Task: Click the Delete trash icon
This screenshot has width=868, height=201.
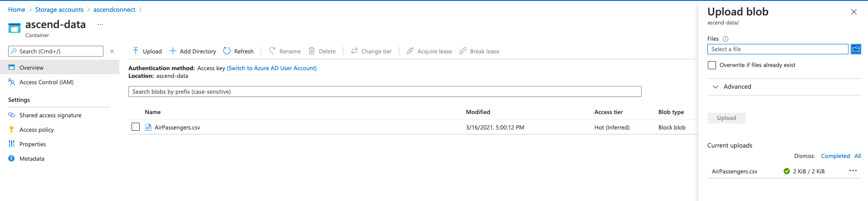Action: point(312,51)
